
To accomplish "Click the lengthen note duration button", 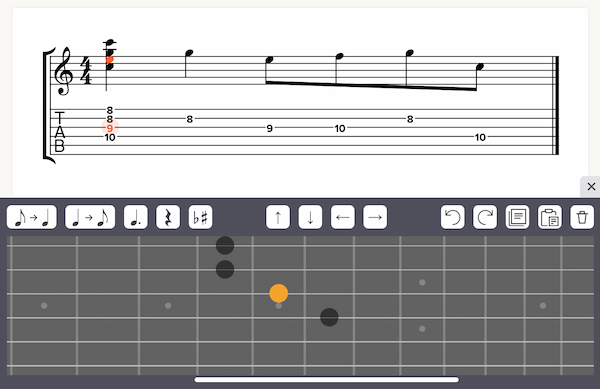I will click(32, 217).
